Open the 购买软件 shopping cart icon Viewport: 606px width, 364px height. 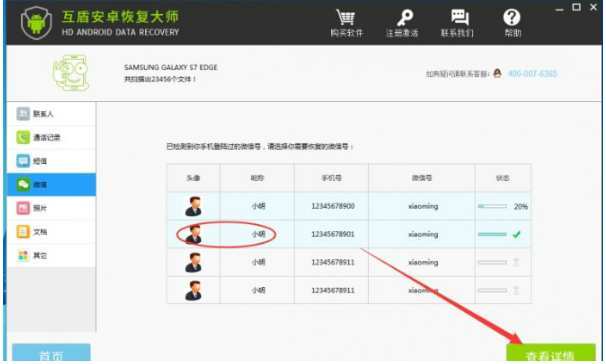(346, 17)
